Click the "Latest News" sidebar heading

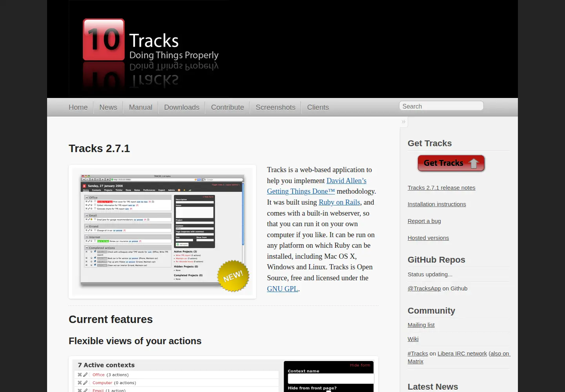point(433,387)
